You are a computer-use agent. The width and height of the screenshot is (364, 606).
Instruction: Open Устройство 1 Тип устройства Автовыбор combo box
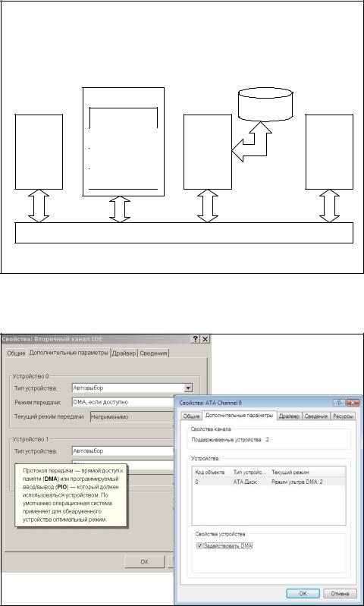124,451
